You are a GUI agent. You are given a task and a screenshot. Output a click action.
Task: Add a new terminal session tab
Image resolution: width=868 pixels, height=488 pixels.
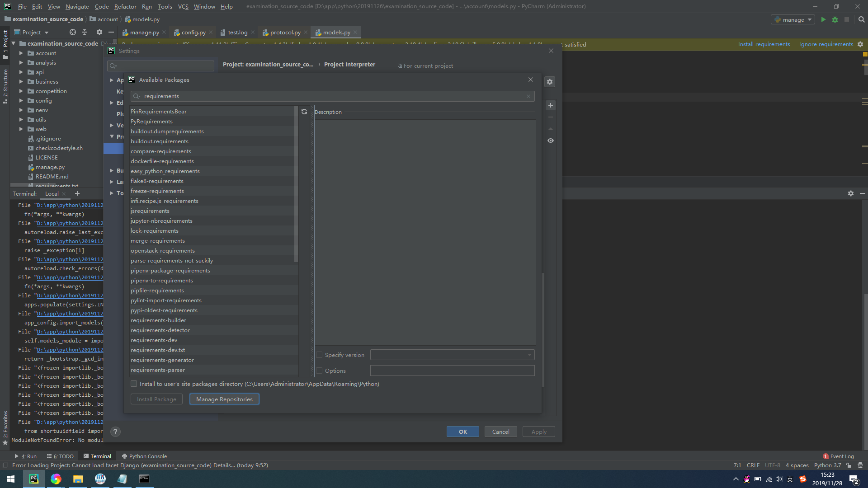[x=77, y=193]
